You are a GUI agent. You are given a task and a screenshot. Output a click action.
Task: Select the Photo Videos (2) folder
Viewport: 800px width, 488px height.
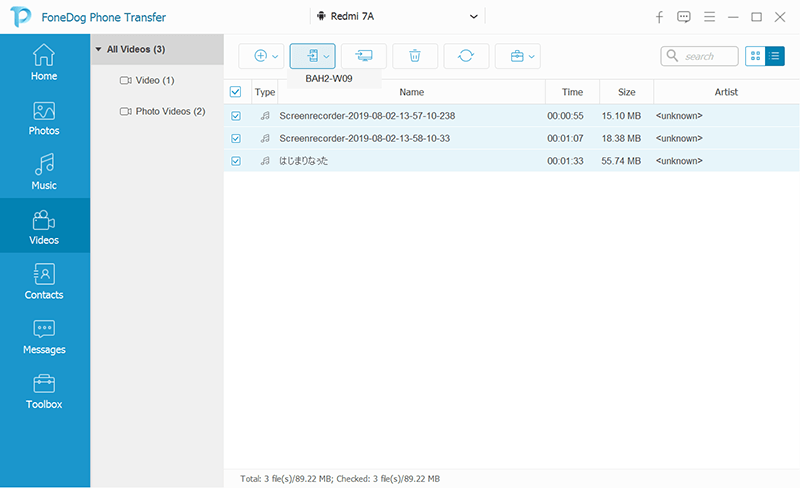(162, 111)
